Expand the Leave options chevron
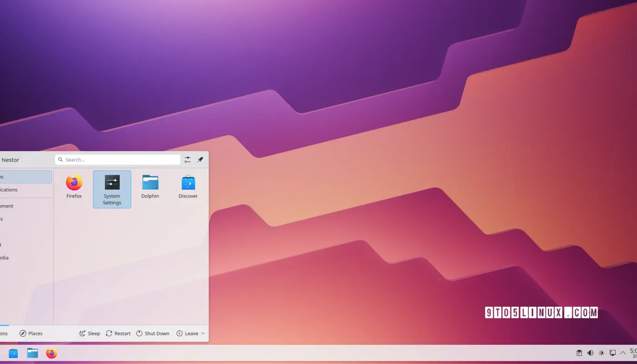The image size is (637, 364). 203,333
